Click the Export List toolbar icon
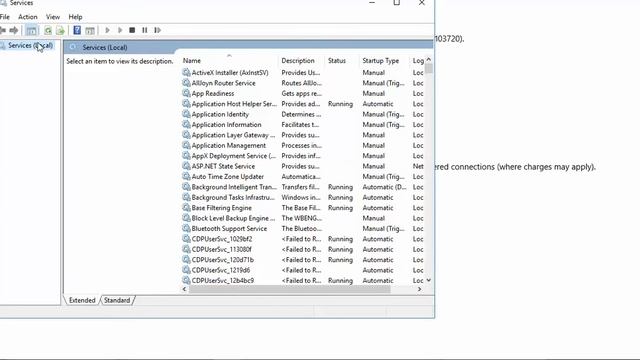 60,30
